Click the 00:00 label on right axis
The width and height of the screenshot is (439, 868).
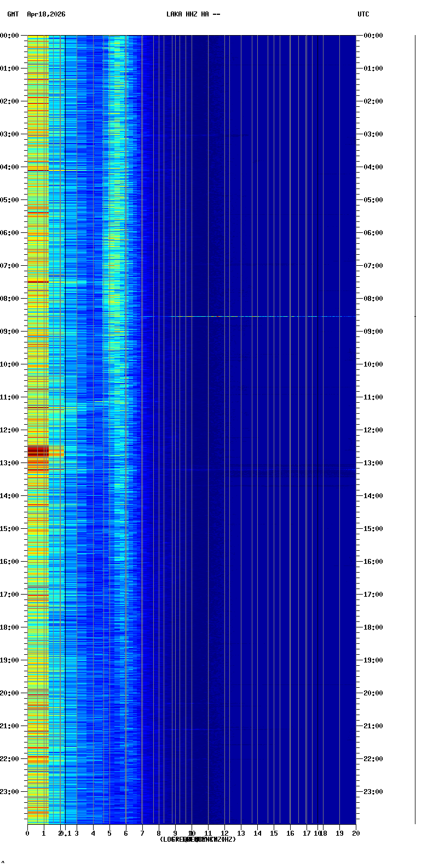(x=373, y=36)
